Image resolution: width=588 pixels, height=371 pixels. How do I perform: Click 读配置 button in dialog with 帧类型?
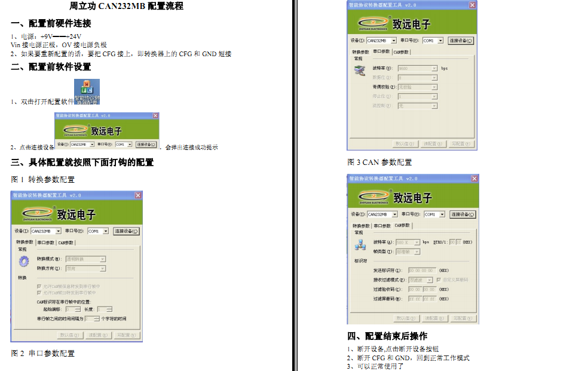(x=434, y=318)
